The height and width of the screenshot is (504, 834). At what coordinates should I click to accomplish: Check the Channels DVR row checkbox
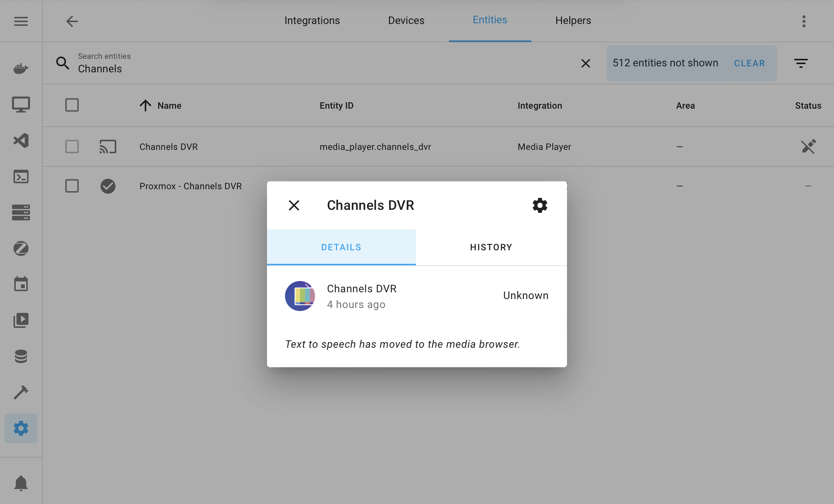click(x=72, y=147)
